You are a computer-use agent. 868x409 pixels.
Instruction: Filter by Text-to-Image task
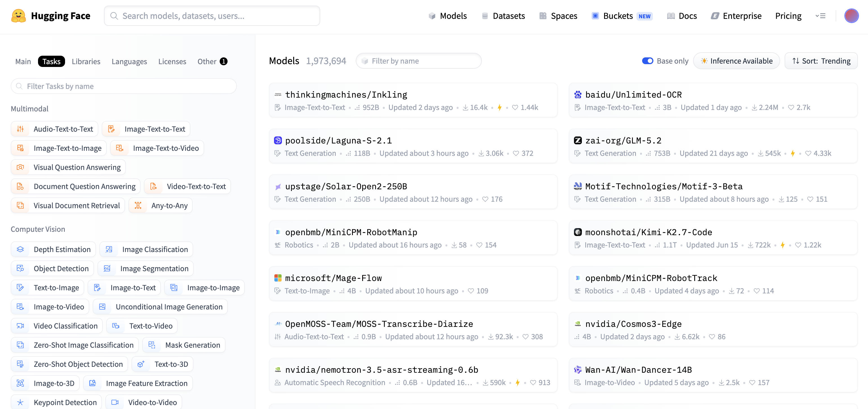[48, 288]
